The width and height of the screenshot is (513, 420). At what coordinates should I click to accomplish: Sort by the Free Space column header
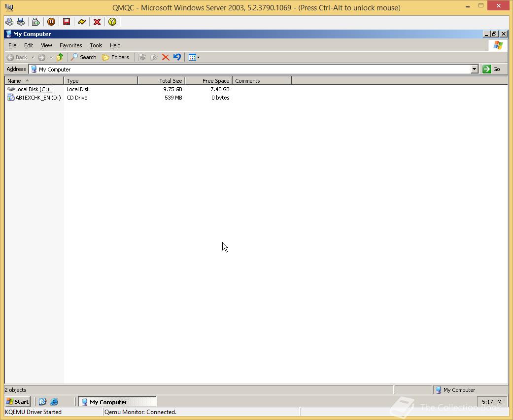click(209, 80)
